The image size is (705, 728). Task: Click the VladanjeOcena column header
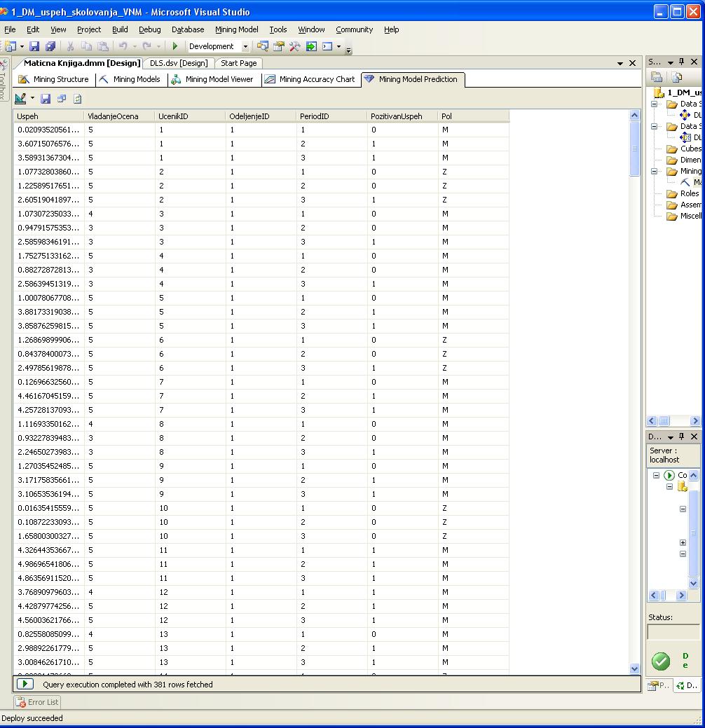(119, 116)
